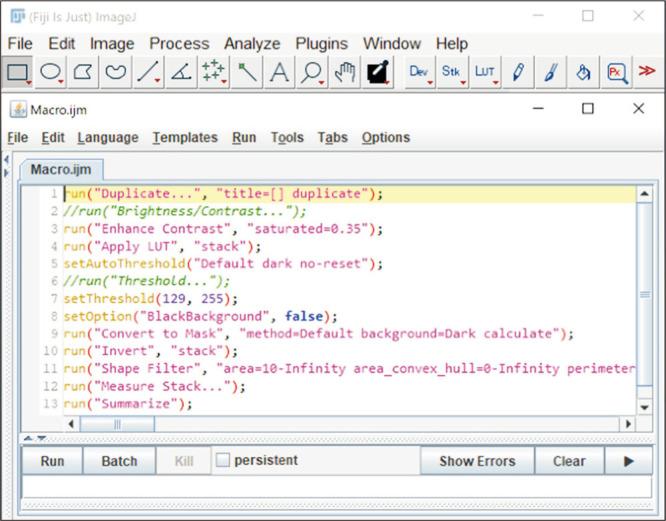Choose the Text tool
666x521 pixels.
(279, 72)
